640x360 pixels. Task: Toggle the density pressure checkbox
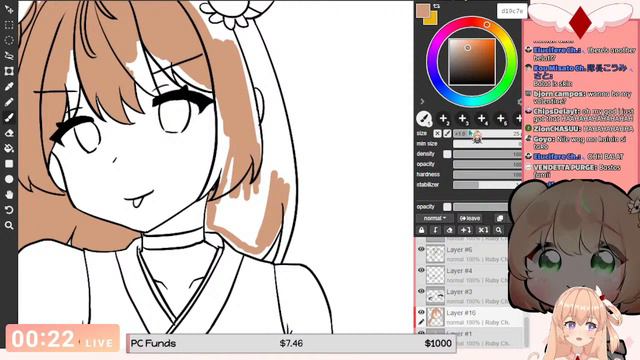[x=447, y=154]
